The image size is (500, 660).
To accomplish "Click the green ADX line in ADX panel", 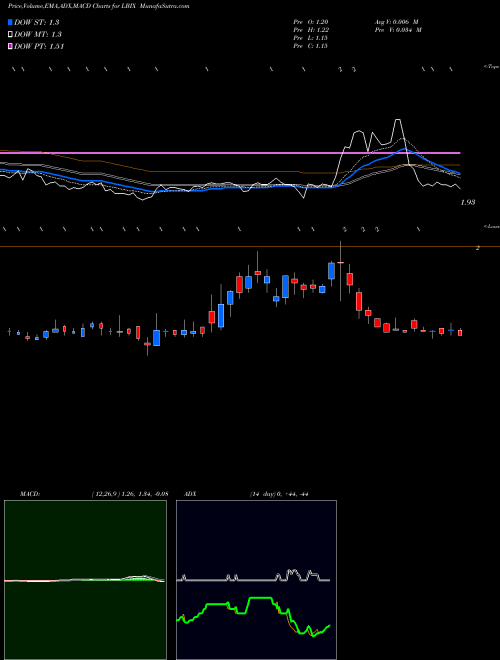I will pyautogui.click(x=260, y=598).
